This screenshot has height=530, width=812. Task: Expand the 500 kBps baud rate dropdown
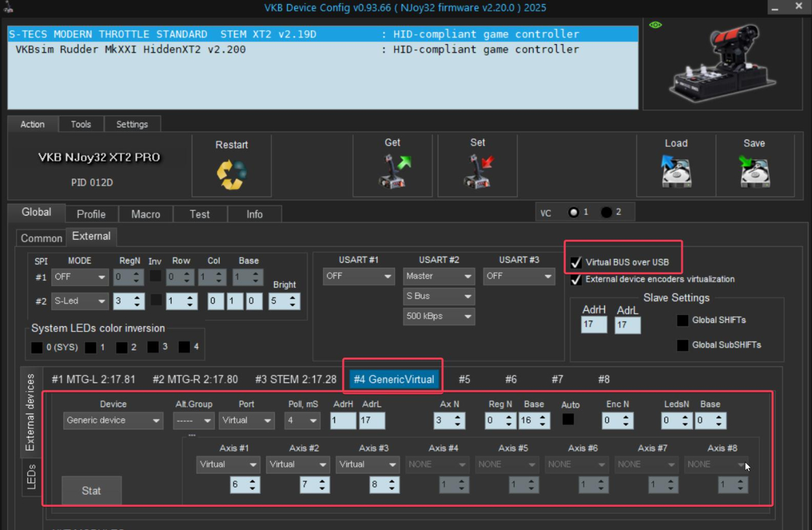tap(439, 316)
